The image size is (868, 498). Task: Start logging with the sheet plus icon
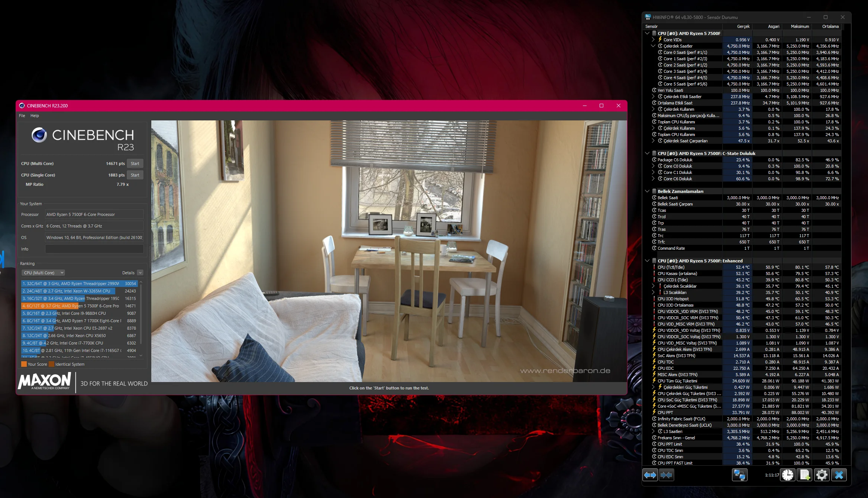pyautogui.click(x=805, y=475)
